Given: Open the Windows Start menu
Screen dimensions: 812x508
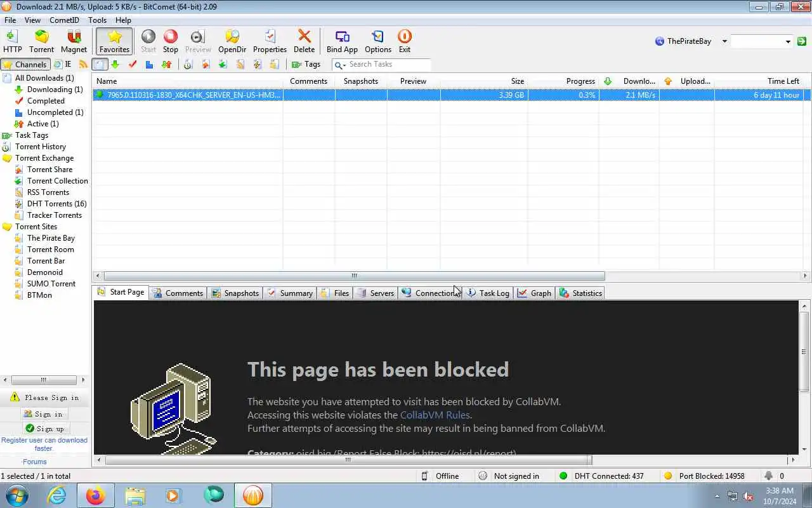Looking at the screenshot, I should pyautogui.click(x=16, y=495).
